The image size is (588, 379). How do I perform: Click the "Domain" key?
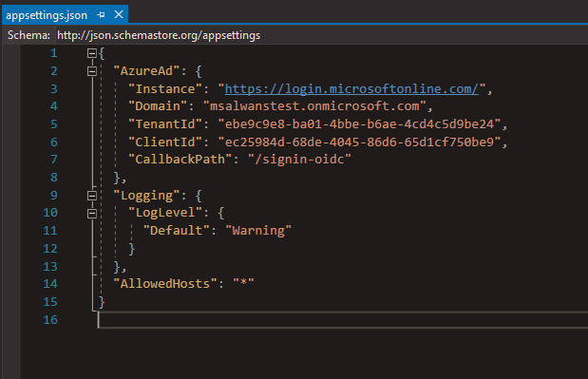click(158, 106)
